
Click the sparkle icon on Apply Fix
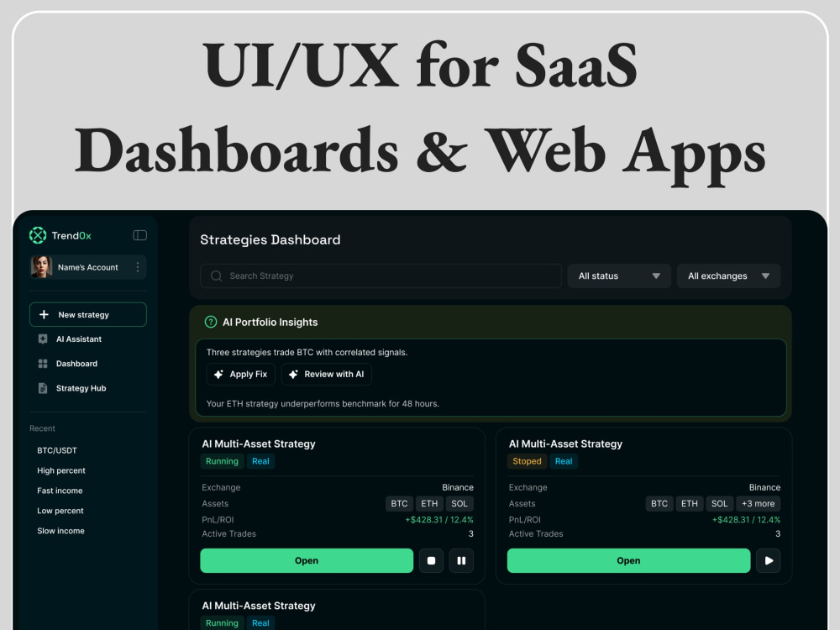pyautogui.click(x=218, y=375)
